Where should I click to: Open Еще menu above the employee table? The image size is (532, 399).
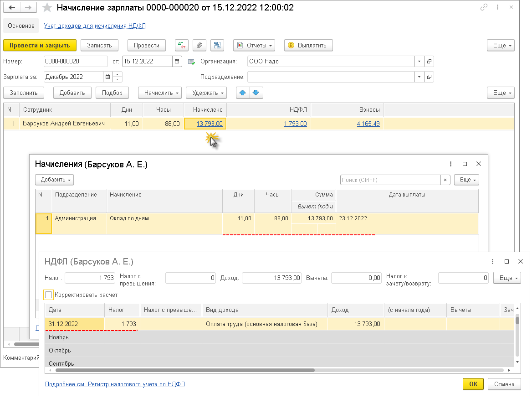pos(501,93)
